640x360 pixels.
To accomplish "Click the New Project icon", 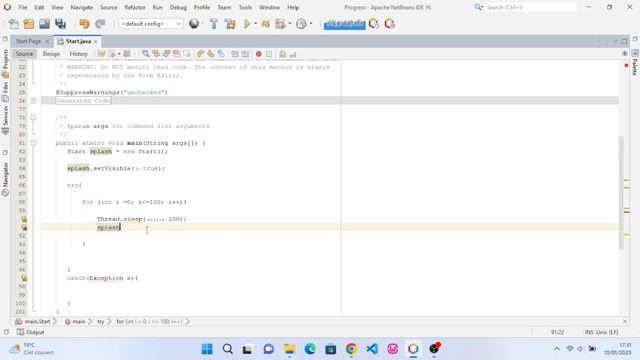I will (29, 24).
